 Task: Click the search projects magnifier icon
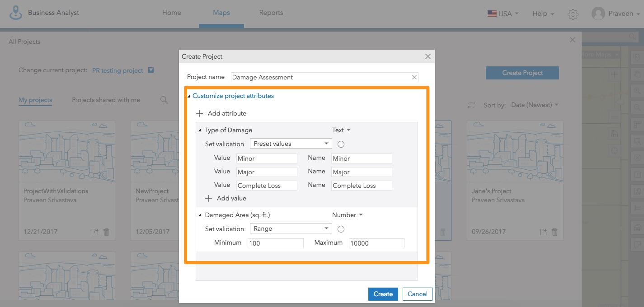[165, 100]
